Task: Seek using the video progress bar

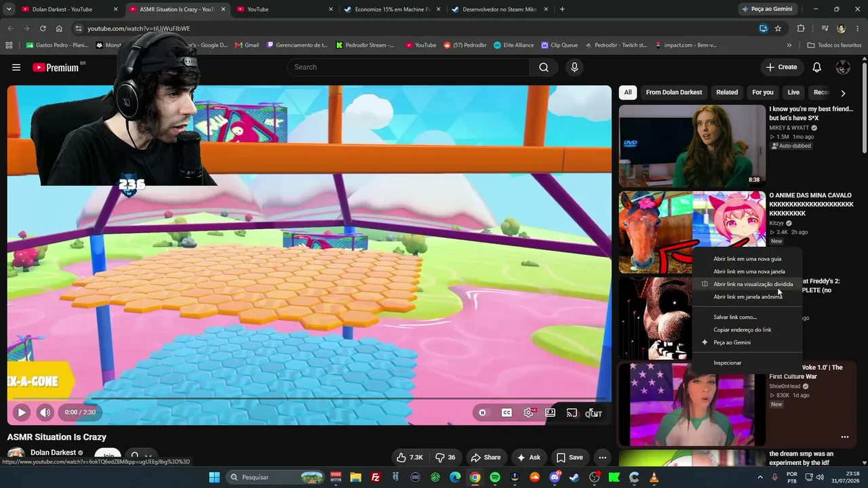Action: [309, 399]
